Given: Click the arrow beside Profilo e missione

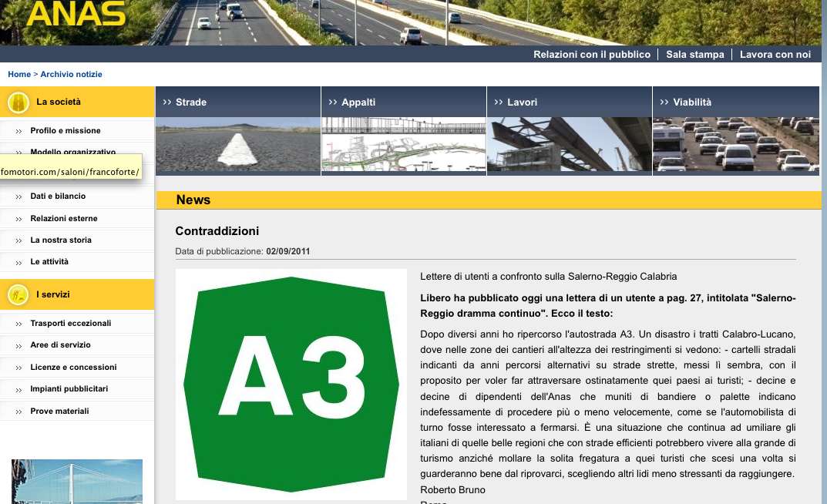Looking at the screenshot, I should point(19,131).
